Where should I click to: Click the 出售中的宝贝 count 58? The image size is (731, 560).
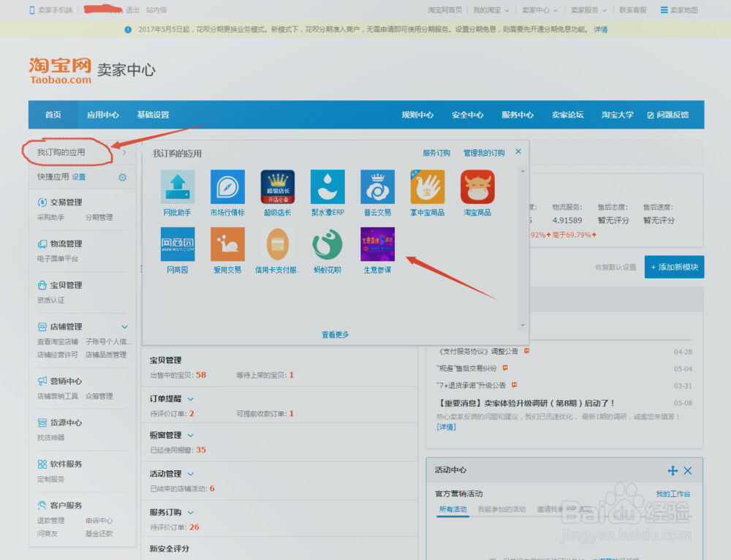(x=201, y=375)
